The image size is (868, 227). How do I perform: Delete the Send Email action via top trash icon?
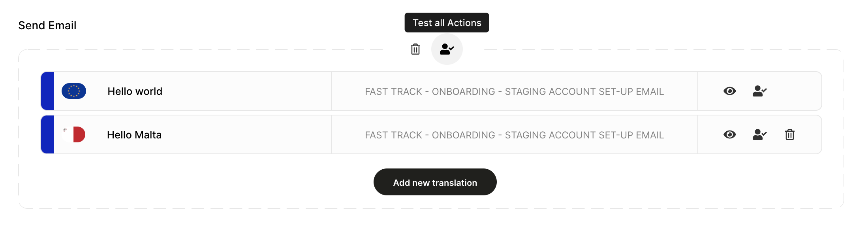click(415, 49)
